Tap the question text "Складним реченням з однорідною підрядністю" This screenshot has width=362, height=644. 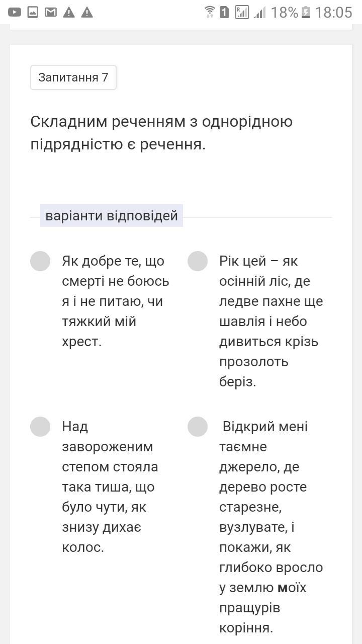(161, 133)
